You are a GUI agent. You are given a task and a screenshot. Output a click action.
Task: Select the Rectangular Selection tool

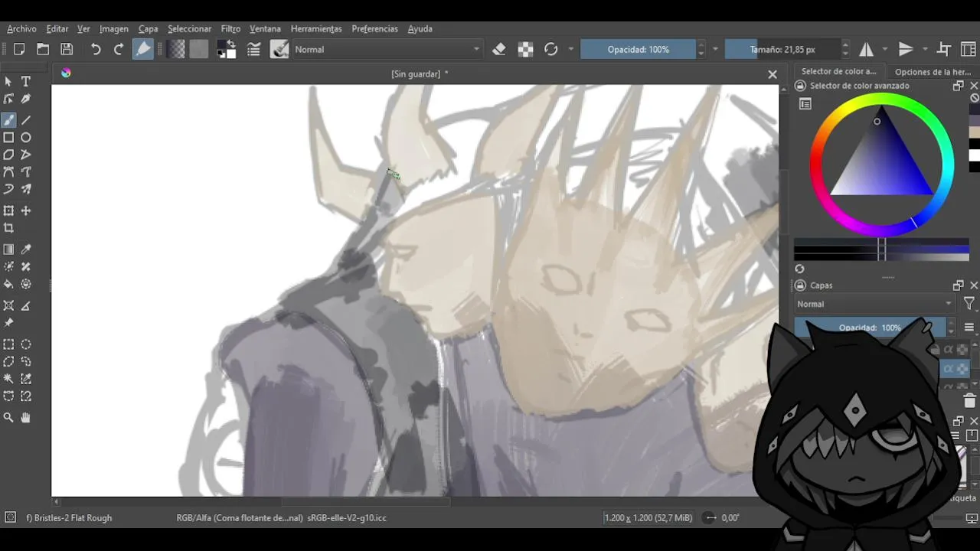click(8, 344)
